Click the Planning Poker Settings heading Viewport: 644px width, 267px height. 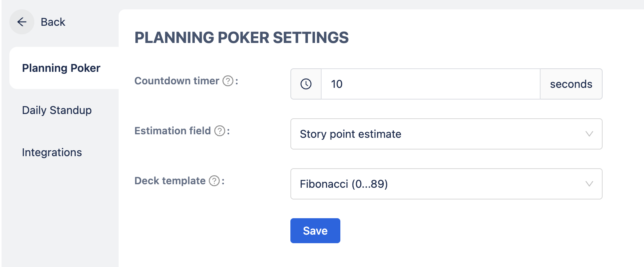click(242, 37)
